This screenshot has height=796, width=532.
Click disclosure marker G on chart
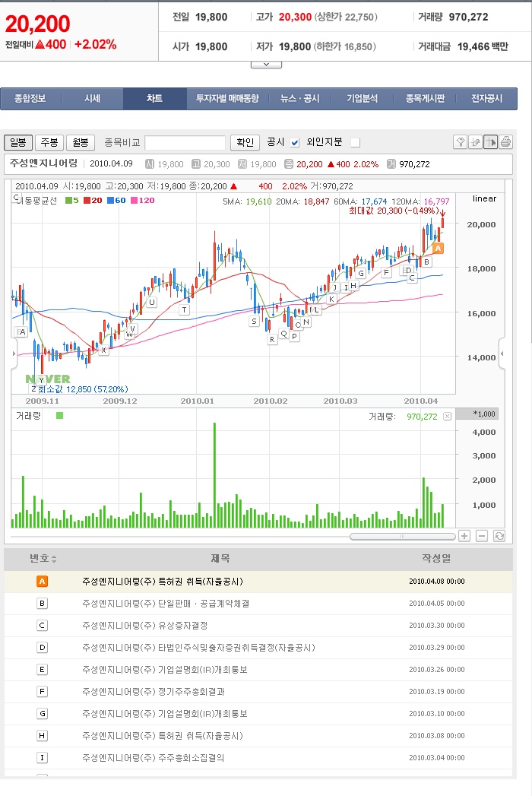[361, 273]
